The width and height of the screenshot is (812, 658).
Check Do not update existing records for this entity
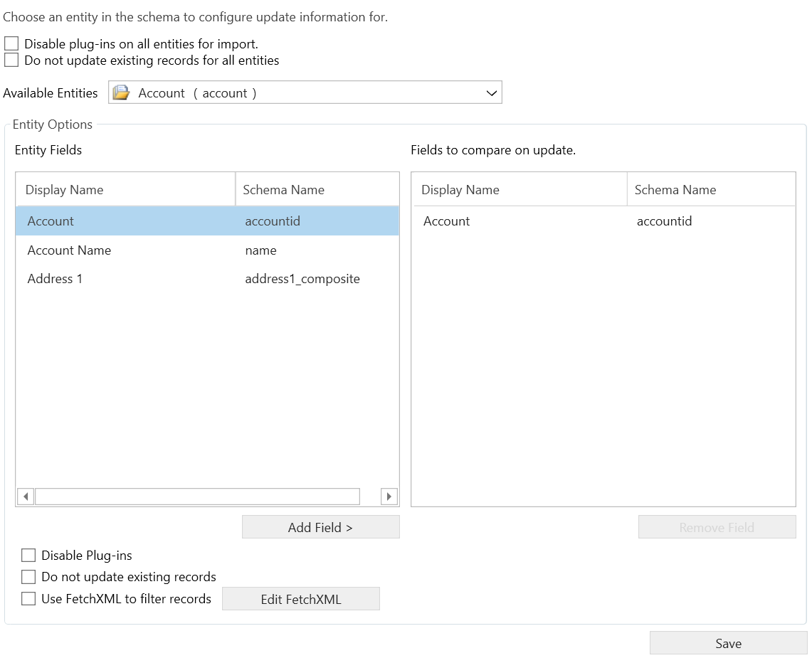28,577
